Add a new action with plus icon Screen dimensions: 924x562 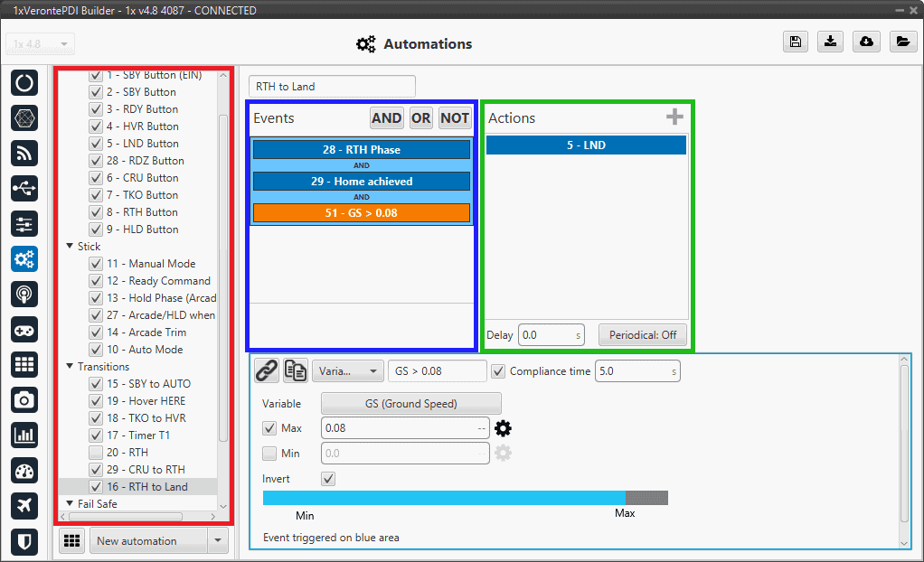click(x=674, y=117)
